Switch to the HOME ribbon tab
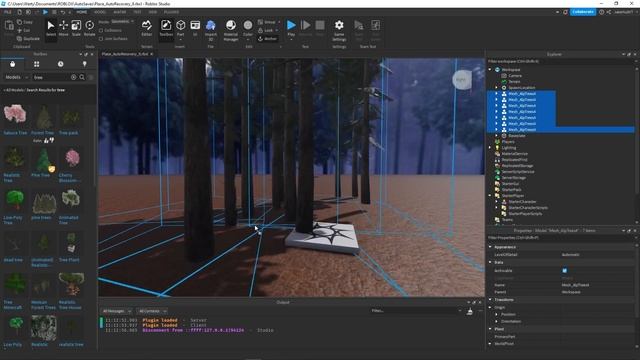This screenshot has height=360, width=640. coord(81,12)
